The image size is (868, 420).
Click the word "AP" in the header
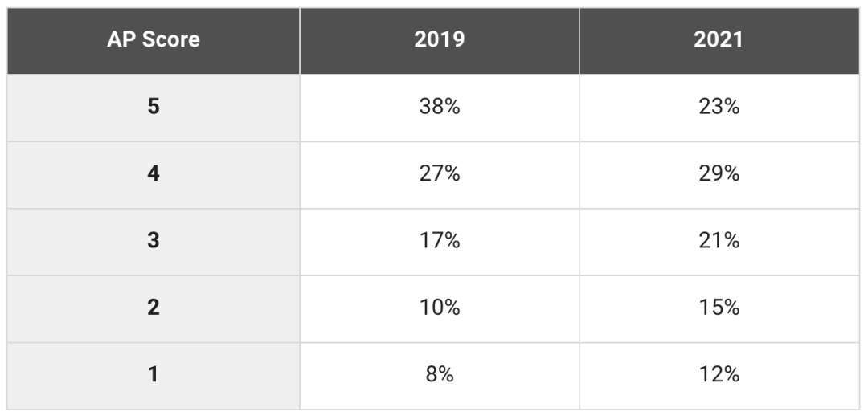(121, 41)
